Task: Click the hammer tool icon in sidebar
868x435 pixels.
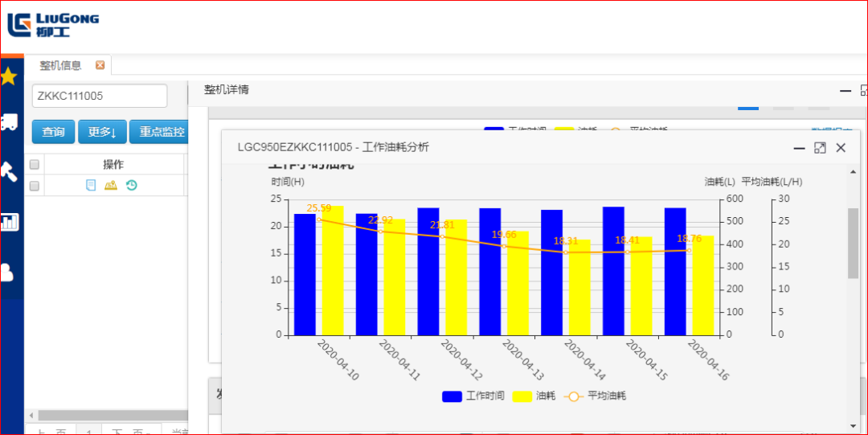Action: tap(9, 171)
